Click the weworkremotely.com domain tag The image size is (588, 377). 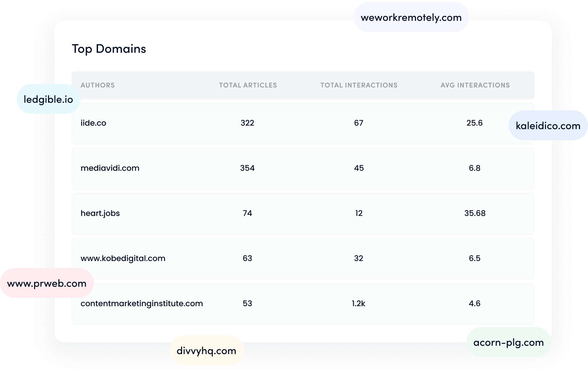pos(411,17)
